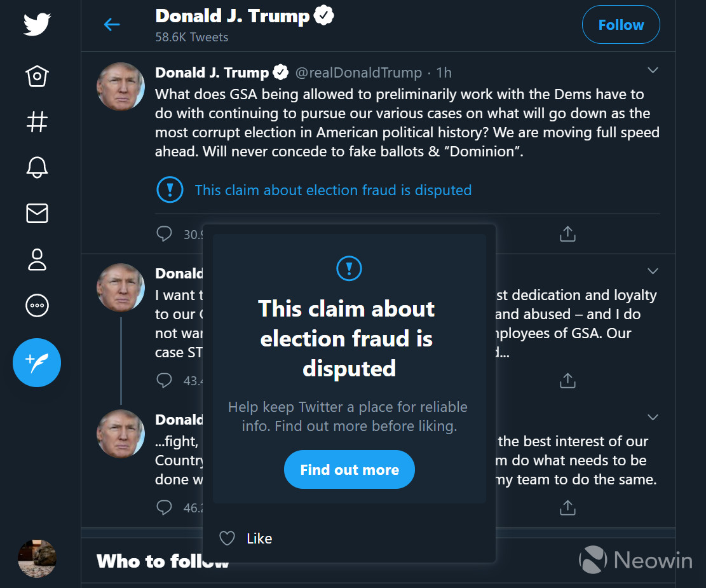This screenshot has width=706, height=588.
Task: Open Explore hashtag icon
Action: coord(37,121)
